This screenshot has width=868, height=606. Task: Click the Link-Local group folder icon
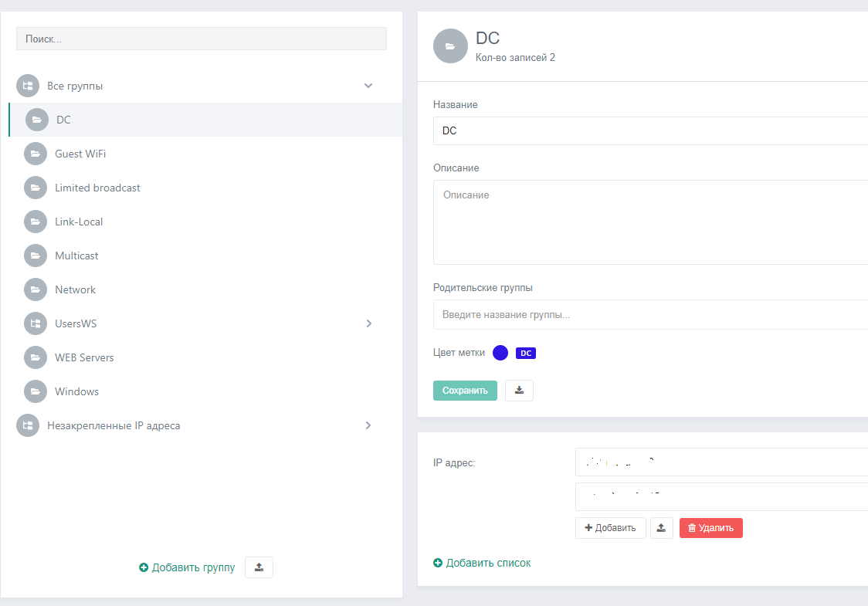(36, 222)
